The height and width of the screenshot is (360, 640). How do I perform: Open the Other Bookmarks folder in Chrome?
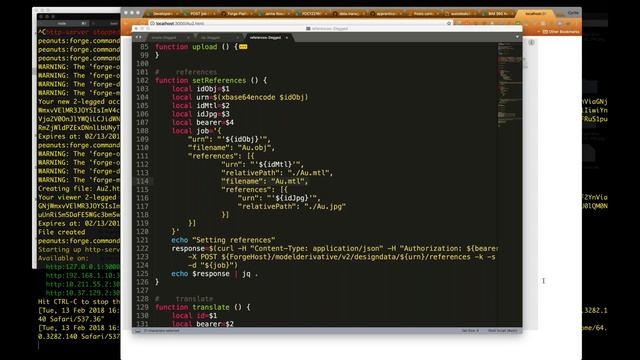pyautogui.click(x=561, y=31)
